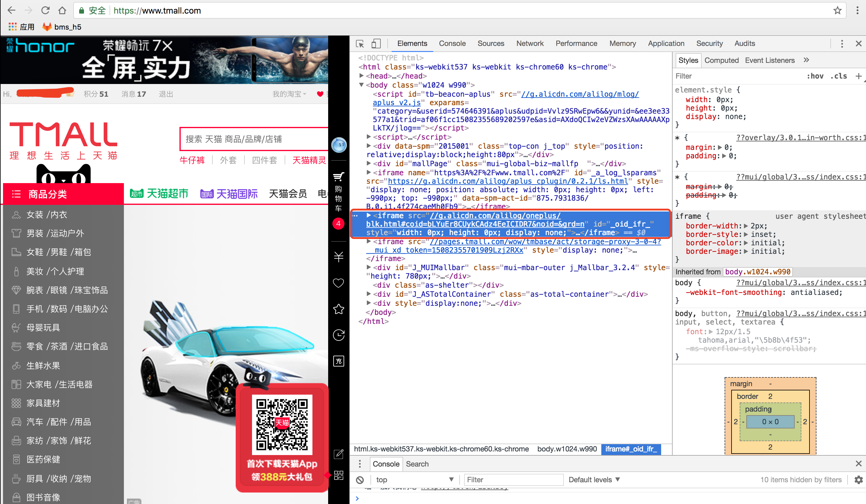Image resolution: width=866 pixels, height=504 pixels.
Task: Click the inspect element picker icon
Action: point(360,44)
